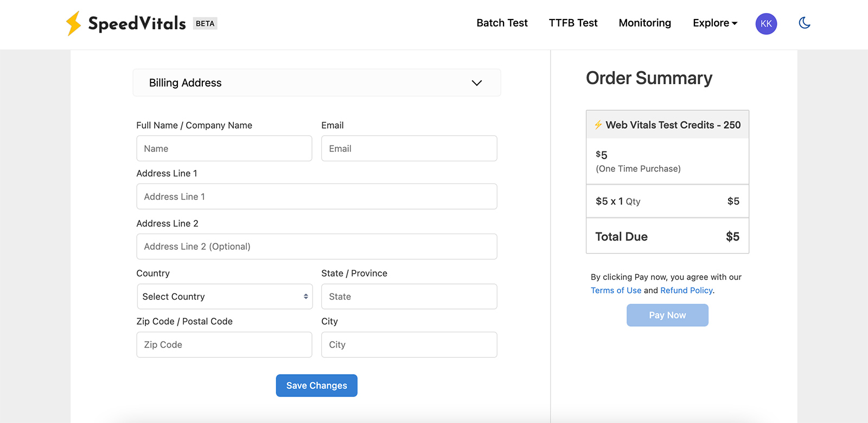Click the SpeedVitals lightning bolt logo
Image resolution: width=868 pixels, height=423 pixels.
pos(73,23)
